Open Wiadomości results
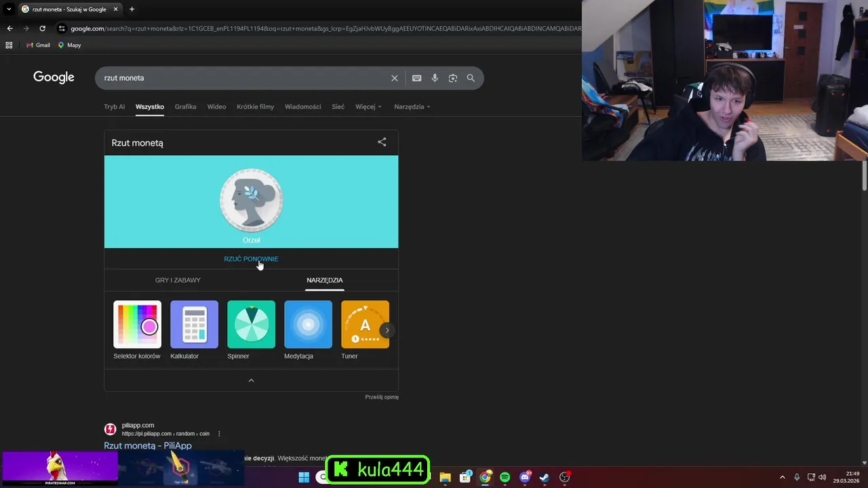Screen dimensions: 868x488 pyautogui.click(x=302, y=106)
